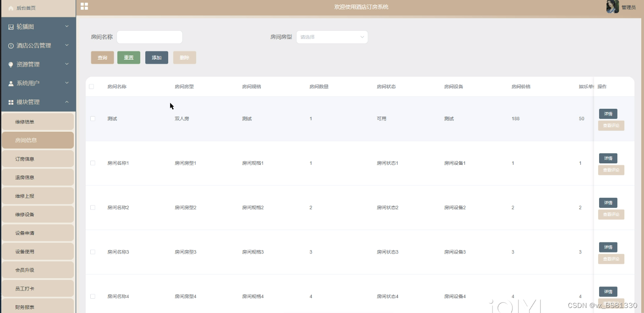Click the 房间设备2 cell
The width and height of the screenshot is (644, 313).
[x=455, y=207]
